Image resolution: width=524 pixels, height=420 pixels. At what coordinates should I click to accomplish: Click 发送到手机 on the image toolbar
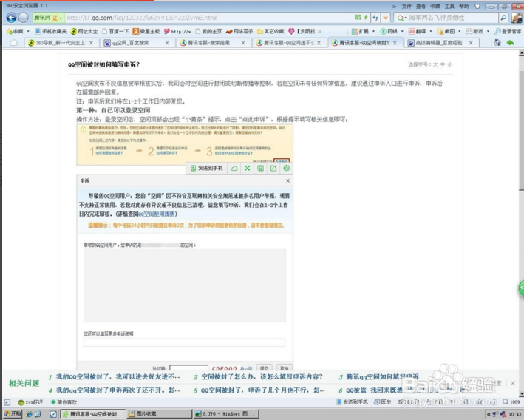click(x=206, y=168)
